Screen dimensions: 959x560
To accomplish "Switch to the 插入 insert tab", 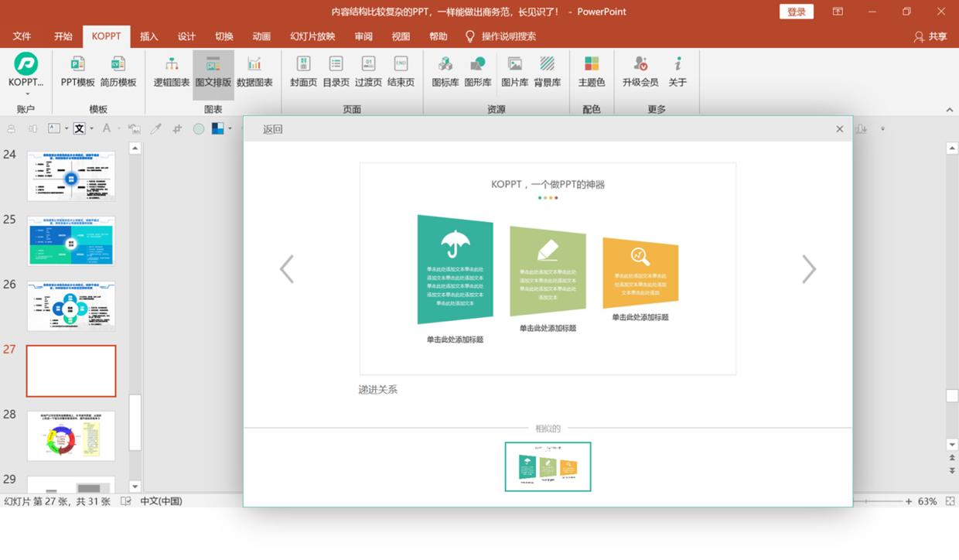I will tap(149, 36).
